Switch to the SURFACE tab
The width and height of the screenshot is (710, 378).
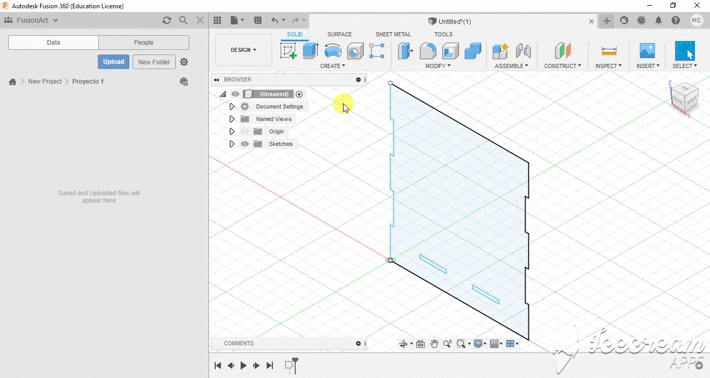click(340, 34)
